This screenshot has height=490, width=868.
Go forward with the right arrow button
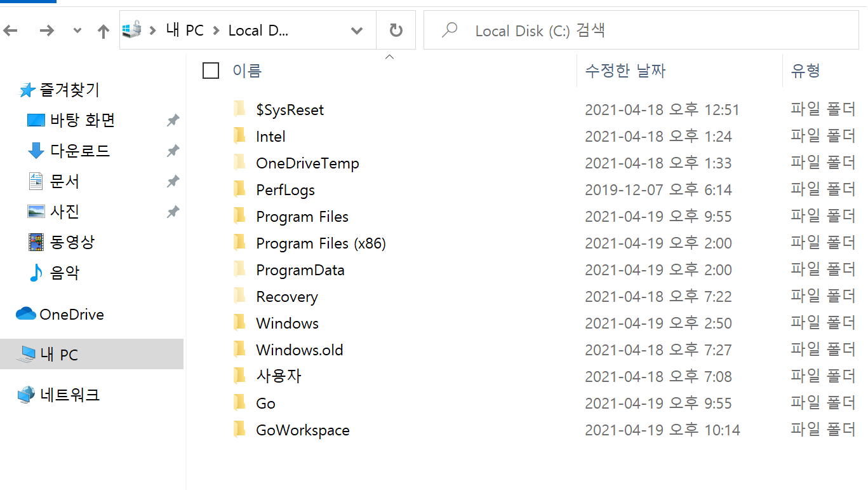click(x=46, y=31)
